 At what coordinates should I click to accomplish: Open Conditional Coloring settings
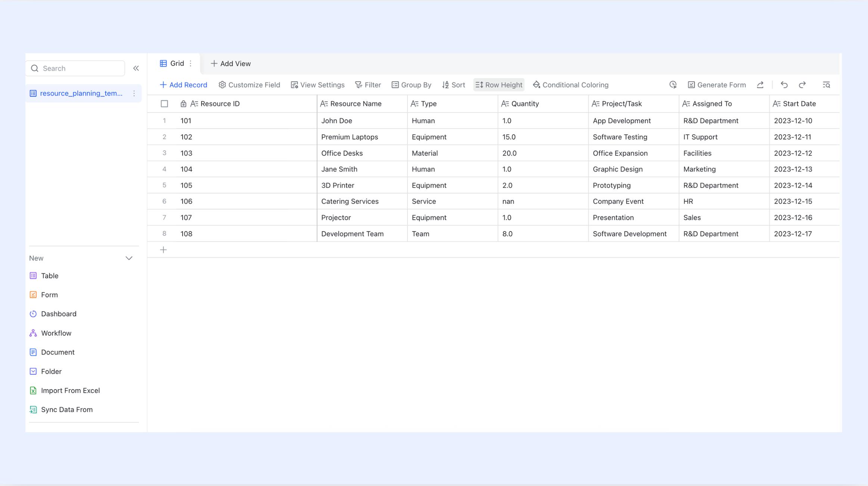(x=571, y=85)
